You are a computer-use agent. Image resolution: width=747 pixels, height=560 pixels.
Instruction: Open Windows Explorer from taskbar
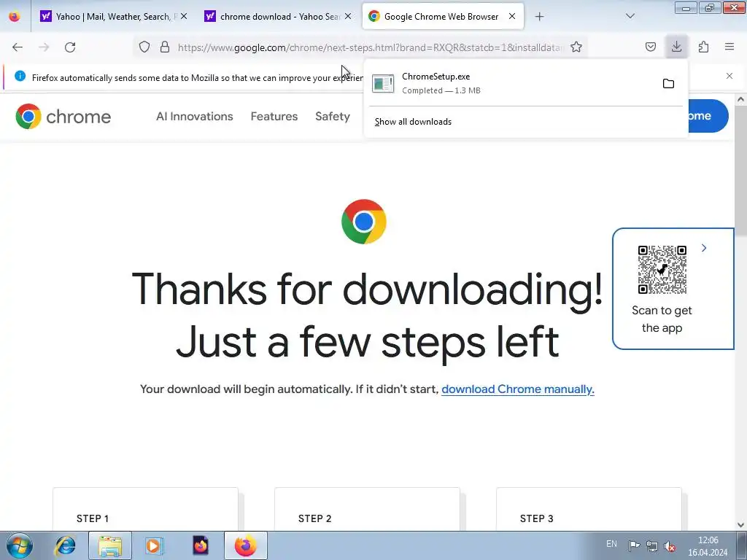(x=110, y=545)
